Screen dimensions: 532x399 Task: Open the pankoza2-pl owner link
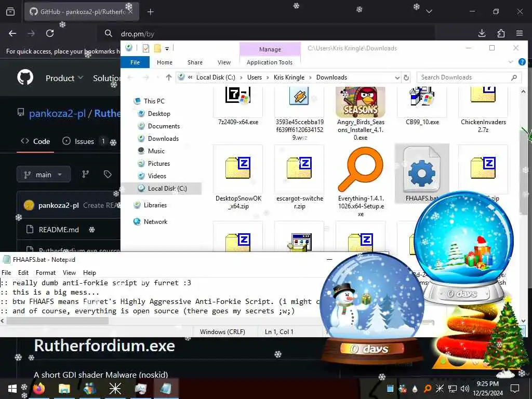[57, 113]
